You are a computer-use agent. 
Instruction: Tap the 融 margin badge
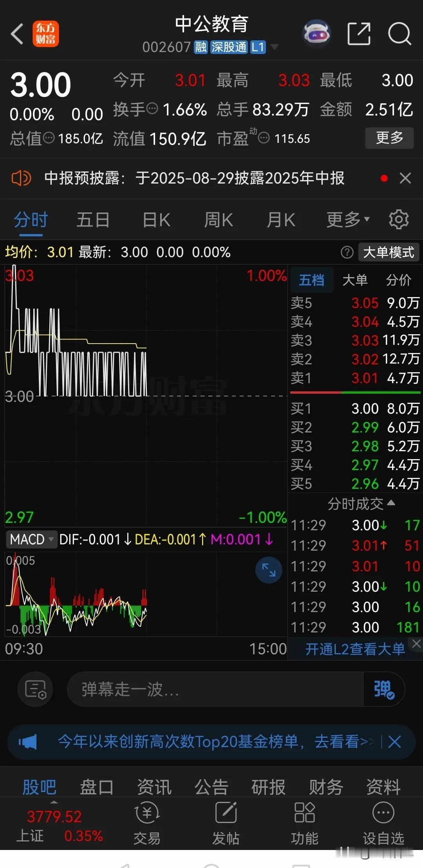click(x=201, y=47)
